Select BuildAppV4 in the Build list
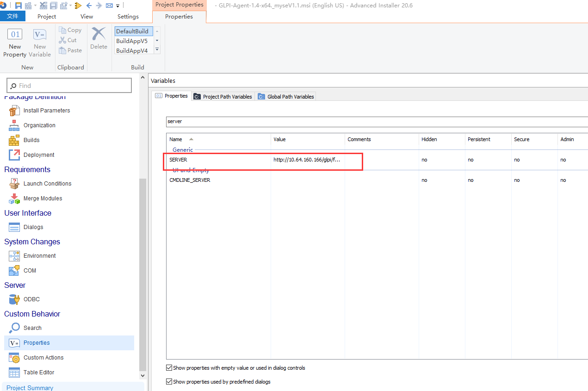 coord(134,50)
